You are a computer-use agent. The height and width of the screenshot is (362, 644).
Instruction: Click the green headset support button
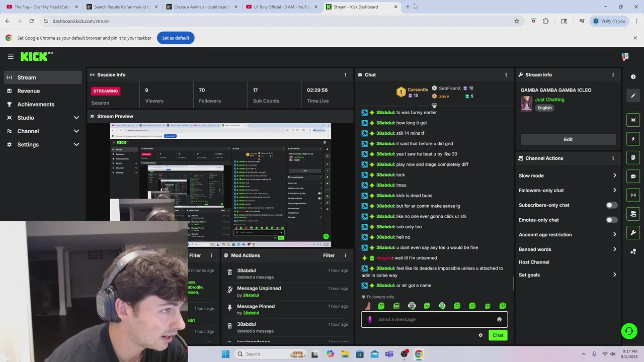[x=629, y=331]
